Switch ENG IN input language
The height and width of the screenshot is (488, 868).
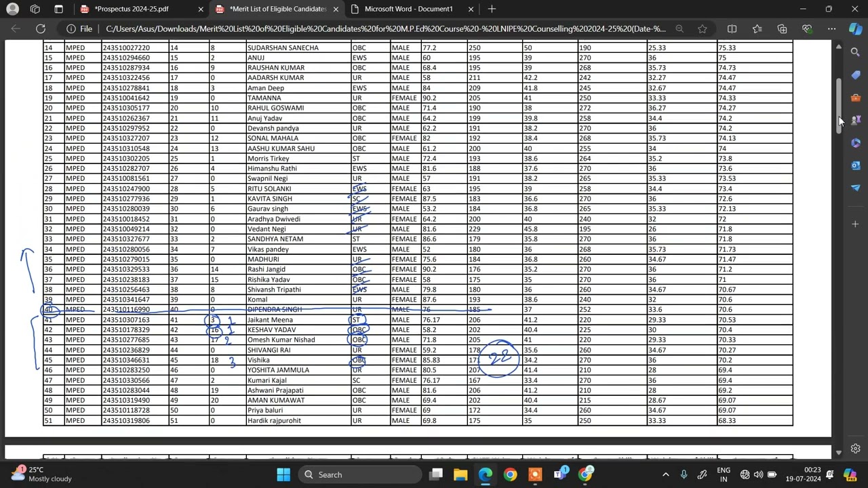click(x=724, y=474)
